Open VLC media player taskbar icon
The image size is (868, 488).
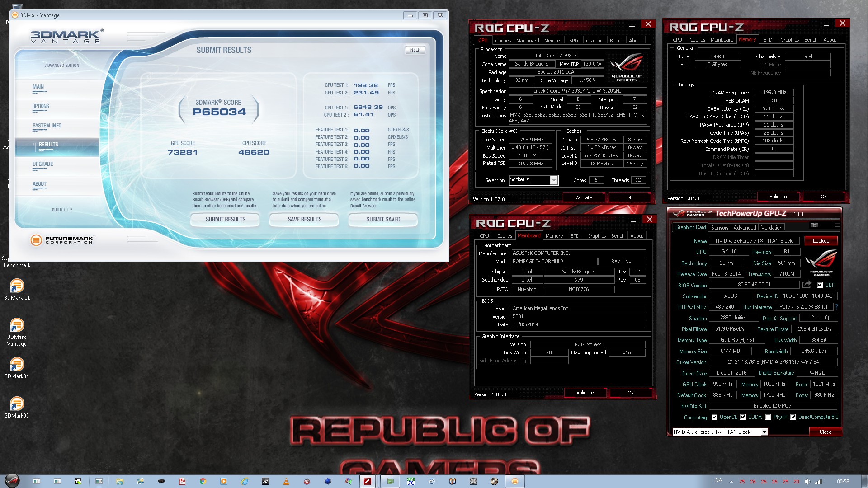(x=286, y=481)
